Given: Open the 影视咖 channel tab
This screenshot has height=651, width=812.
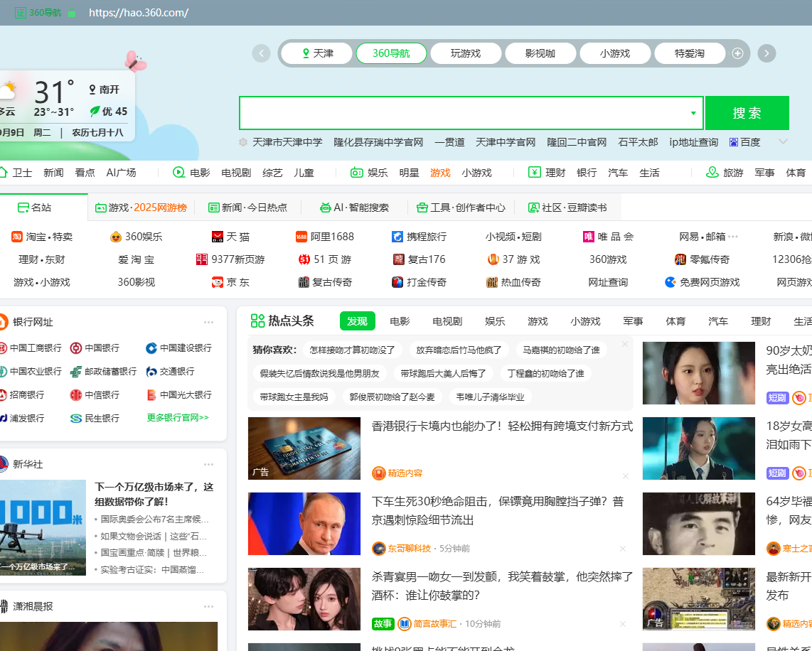Looking at the screenshot, I should pos(540,53).
